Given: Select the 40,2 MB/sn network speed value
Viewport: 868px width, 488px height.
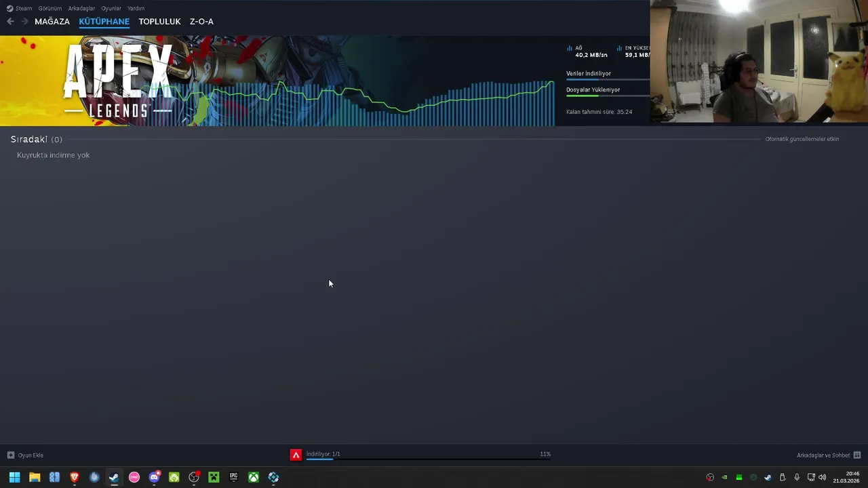Looking at the screenshot, I should point(591,55).
